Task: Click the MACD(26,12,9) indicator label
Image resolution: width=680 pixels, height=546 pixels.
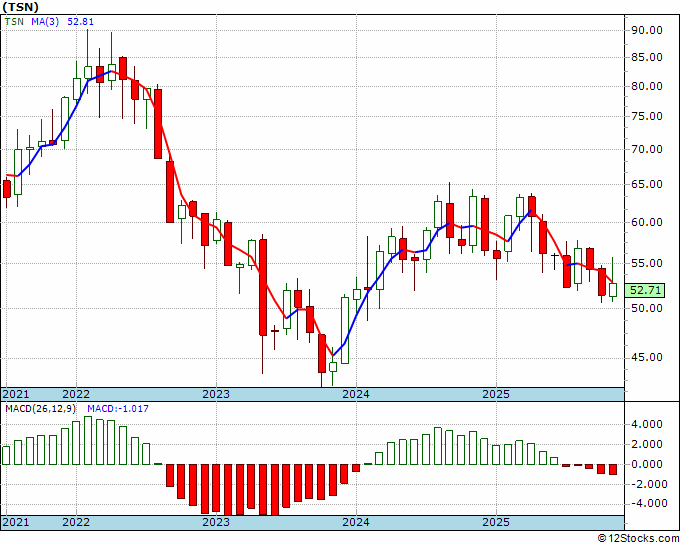Action: coord(41,409)
